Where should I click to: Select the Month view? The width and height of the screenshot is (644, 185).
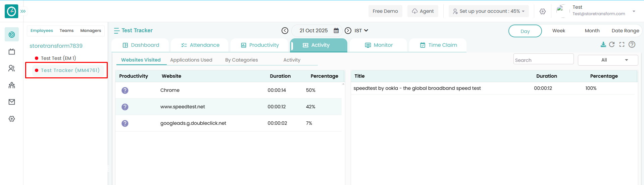pos(592,31)
